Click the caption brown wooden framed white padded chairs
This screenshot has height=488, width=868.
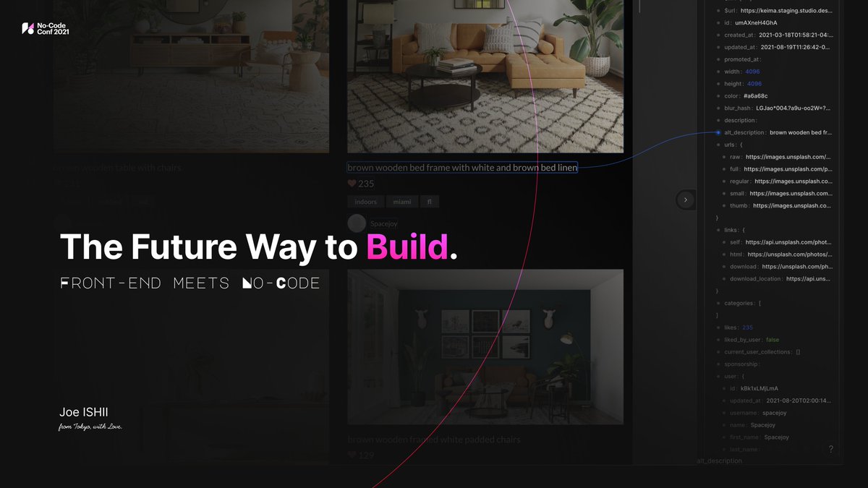click(x=434, y=440)
